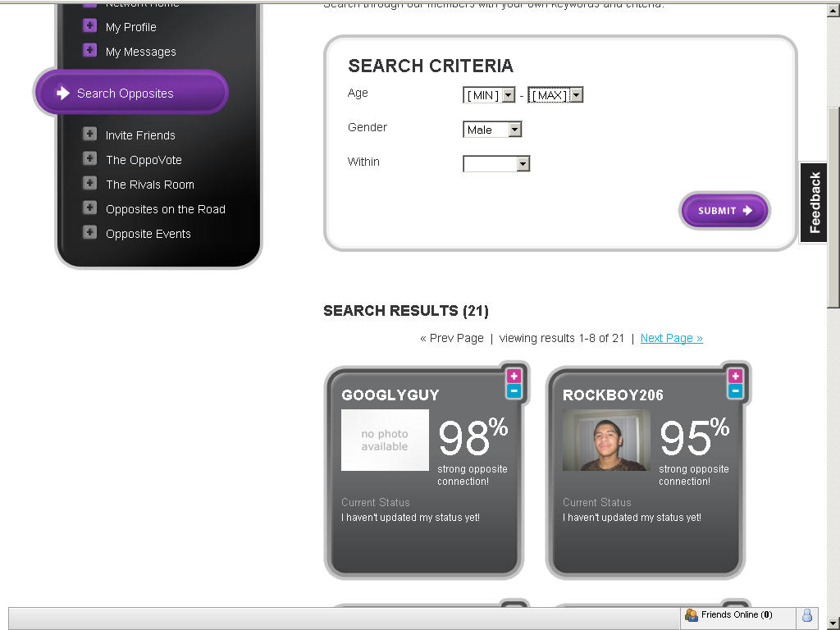Click arrow icon on Search Opposites

pyautogui.click(x=62, y=94)
